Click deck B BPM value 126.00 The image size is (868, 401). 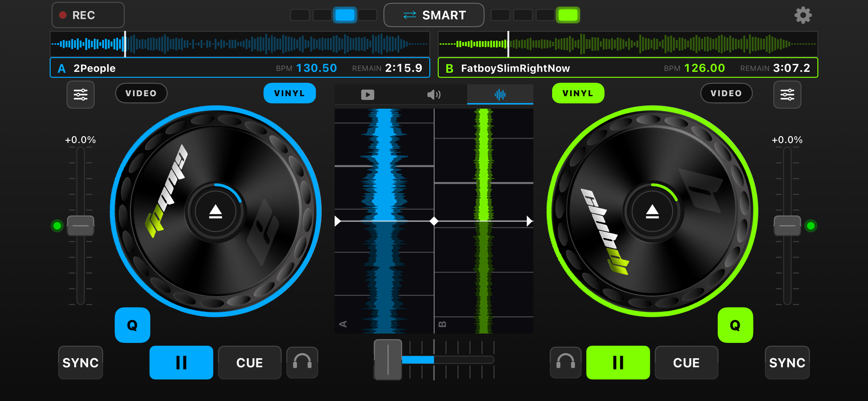point(705,68)
